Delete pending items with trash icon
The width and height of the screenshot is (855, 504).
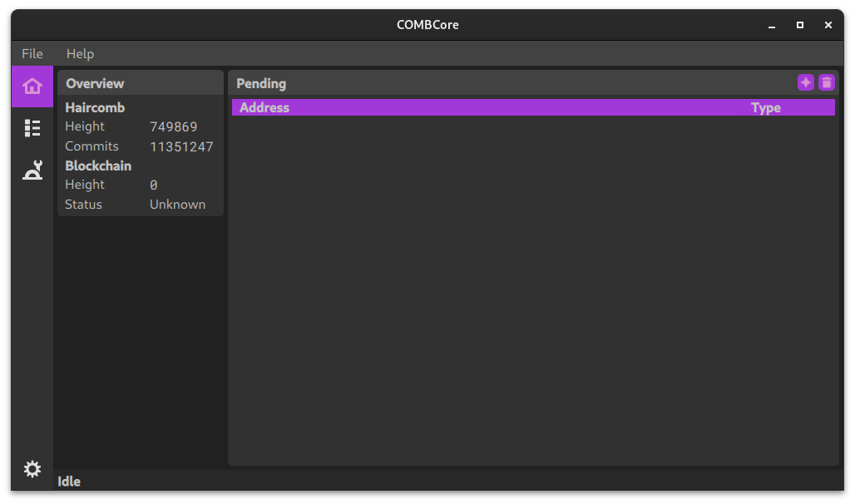[827, 83]
